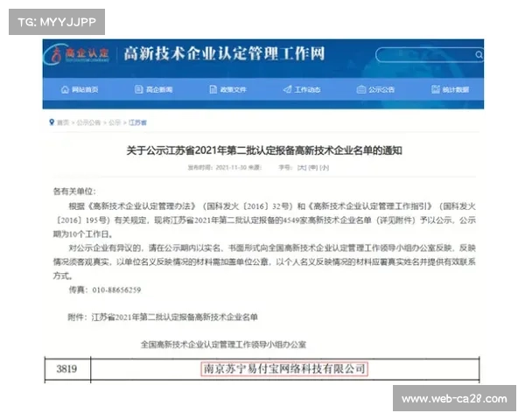Click 公示公告 in the breadcrumb trail
Screen dimensions: 525x420
(87, 122)
